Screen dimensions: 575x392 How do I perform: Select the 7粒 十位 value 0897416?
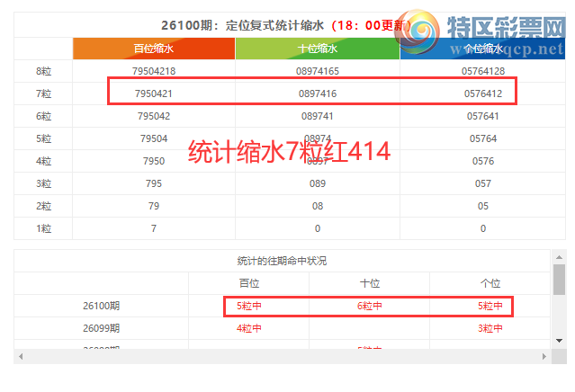(318, 94)
